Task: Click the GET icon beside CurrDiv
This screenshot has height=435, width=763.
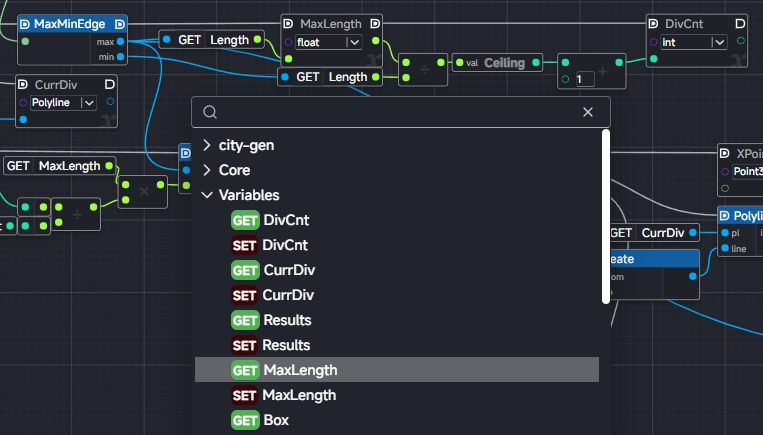Action: point(245,270)
